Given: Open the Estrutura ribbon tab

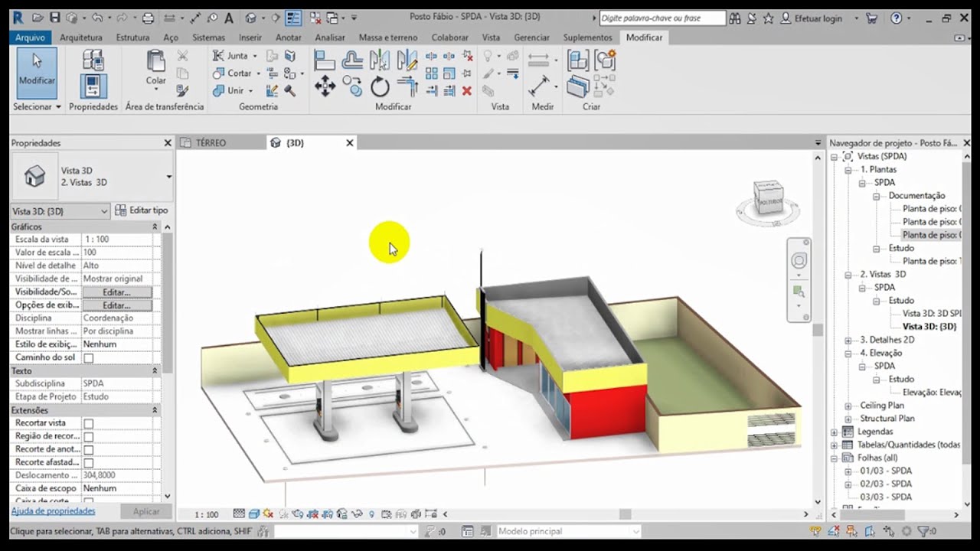Looking at the screenshot, I should pos(133,37).
